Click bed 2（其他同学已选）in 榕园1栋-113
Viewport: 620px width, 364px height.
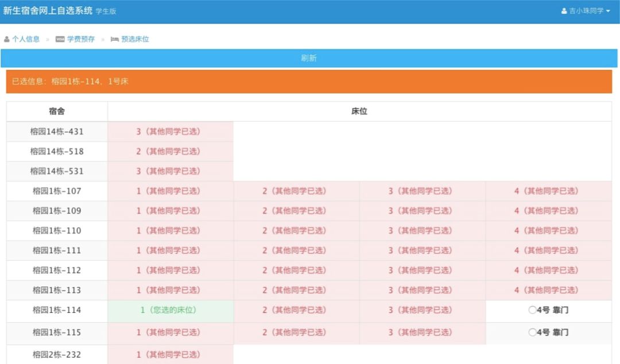pos(297,290)
